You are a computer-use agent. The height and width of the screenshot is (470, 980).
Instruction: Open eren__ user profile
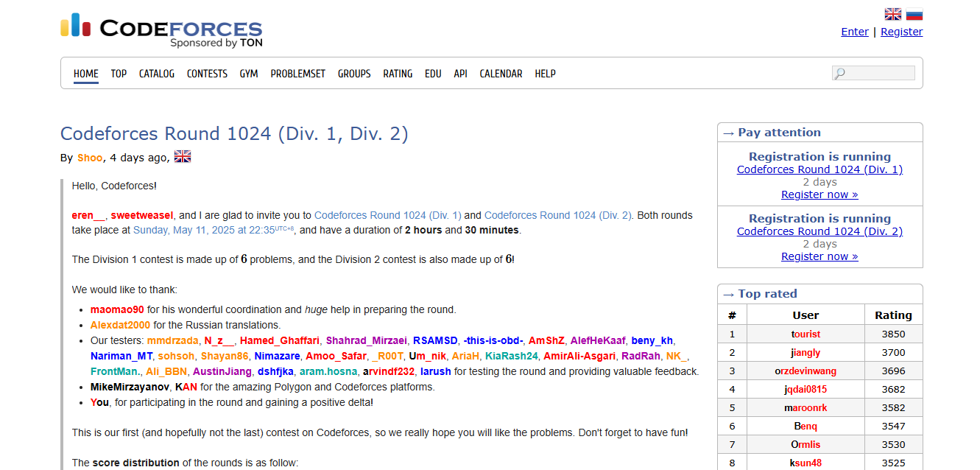click(88, 215)
